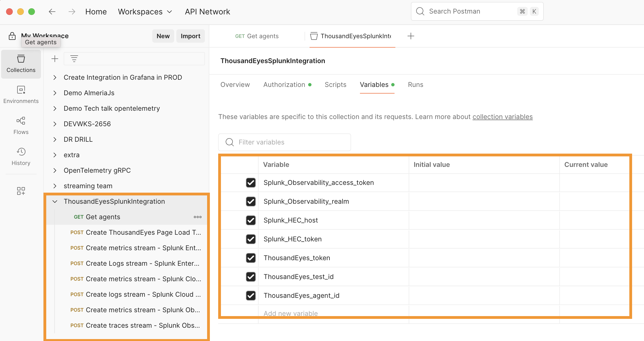The height and width of the screenshot is (341, 644).
Task: Click the Splunk_HEC_host initial value cell
Action: pyautogui.click(x=484, y=220)
